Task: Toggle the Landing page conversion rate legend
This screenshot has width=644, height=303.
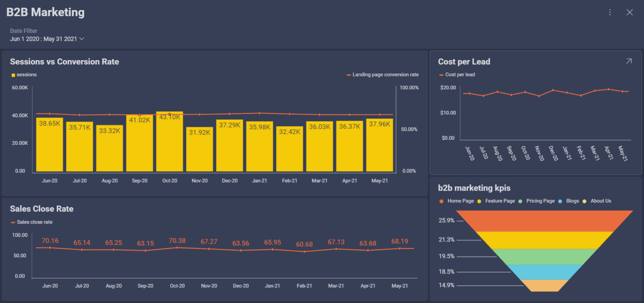Action: tap(382, 74)
